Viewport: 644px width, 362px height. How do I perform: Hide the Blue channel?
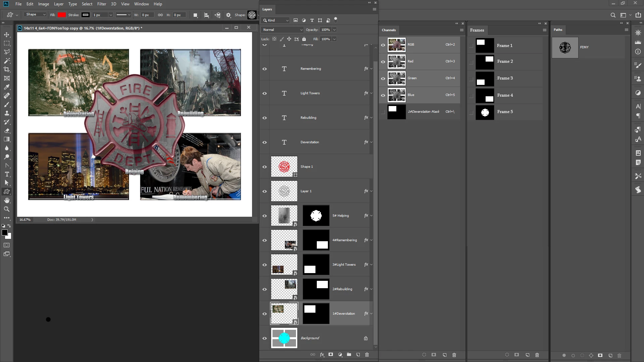[x=383, y=95]
